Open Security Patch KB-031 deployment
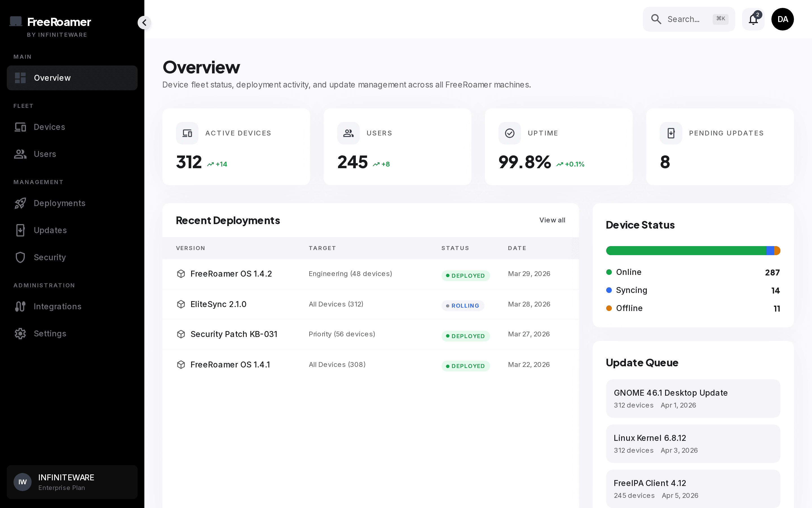Viewport: 812px width, 508px height. click(370, 334)
